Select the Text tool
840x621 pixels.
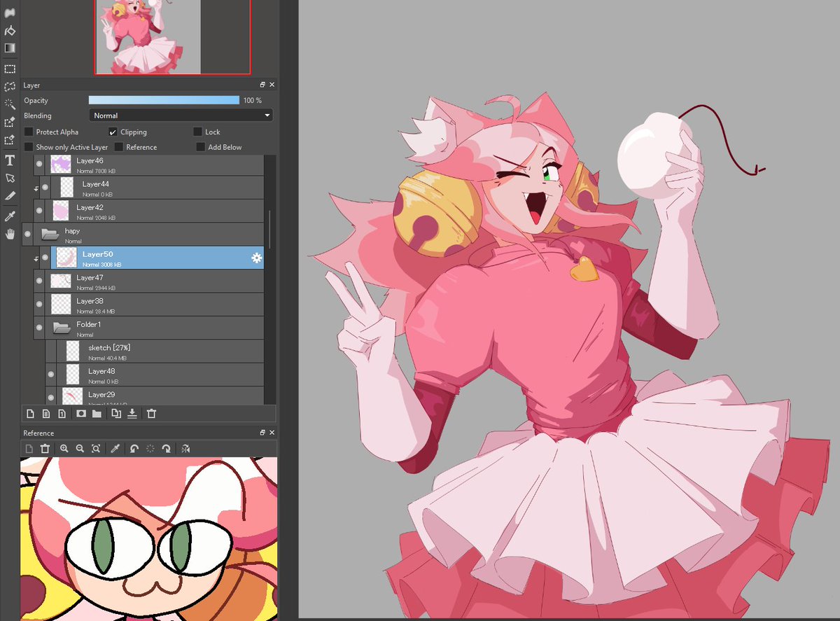[x=10, y=161]
